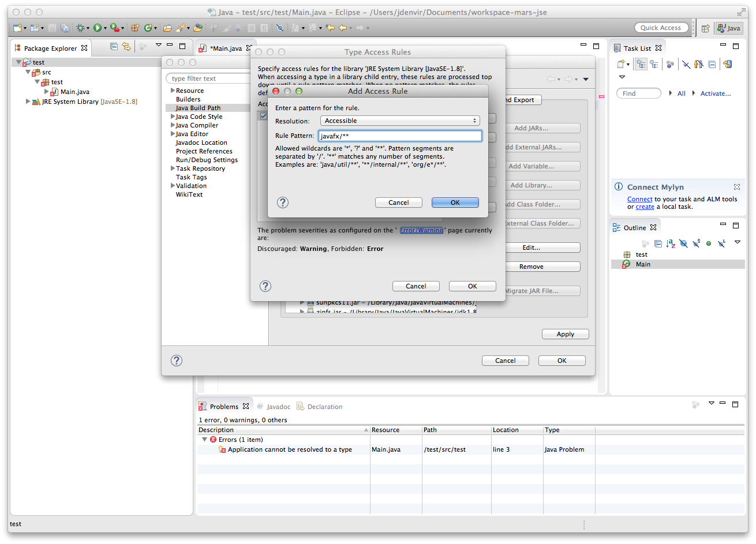Viewport: 756px width, 544px height.
Task: Collapse the Errors group in Problems
Action: point(204,440)
